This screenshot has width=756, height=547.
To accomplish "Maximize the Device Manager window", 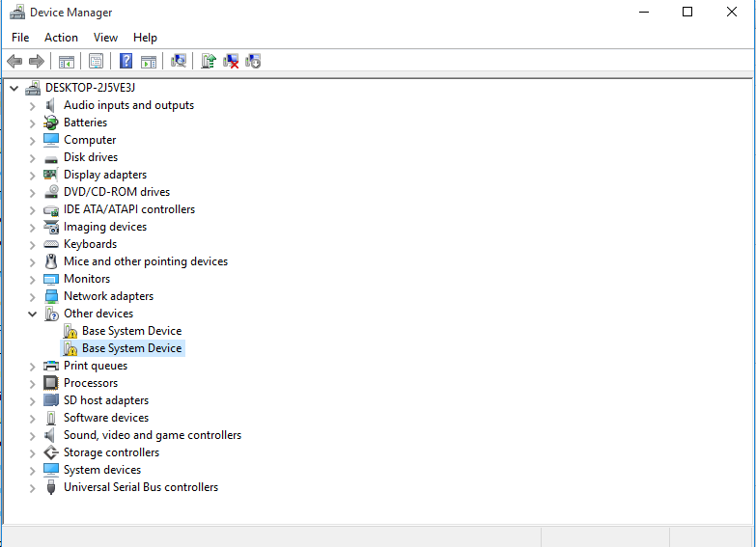I will tap(687, 12).
